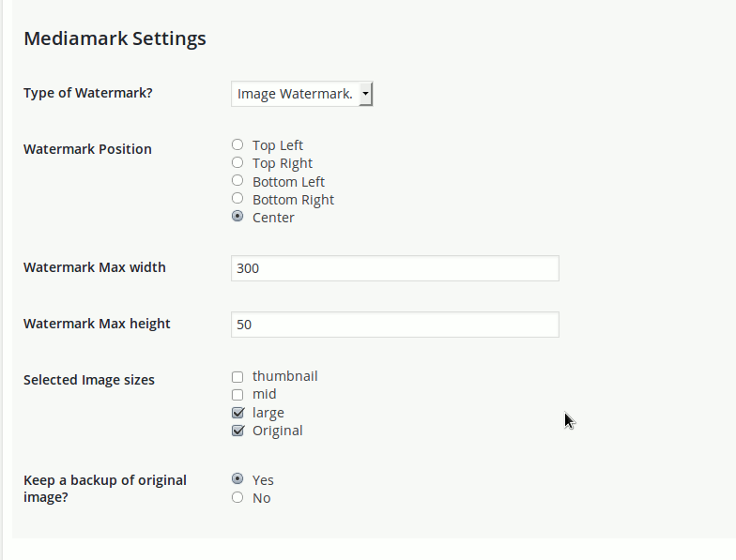Screen dimensions: 736x560
Task: Click the Type of Watermark? label
Action: (x=88, y=93)
